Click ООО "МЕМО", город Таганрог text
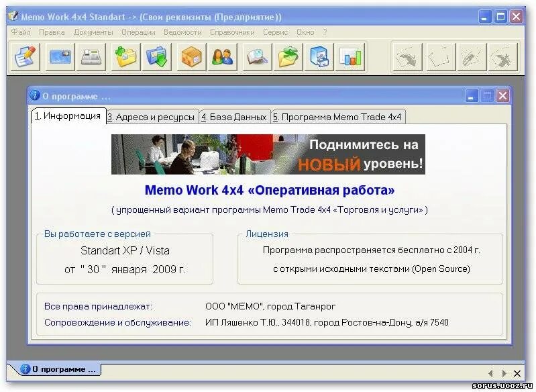 [x=270, y=307]
